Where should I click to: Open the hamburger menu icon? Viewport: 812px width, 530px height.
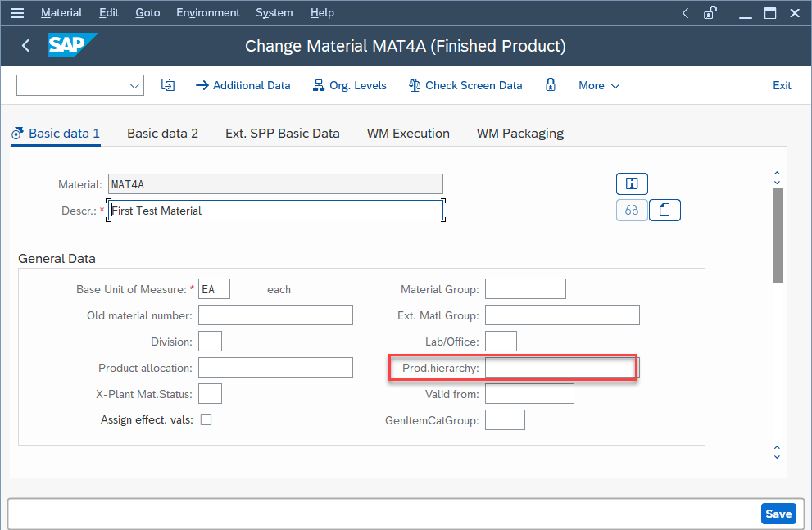[x=17, y=12]
